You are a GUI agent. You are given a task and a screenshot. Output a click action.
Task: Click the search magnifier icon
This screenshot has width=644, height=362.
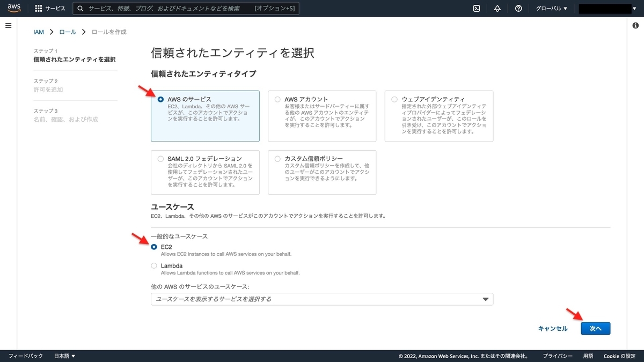point(80,9)
